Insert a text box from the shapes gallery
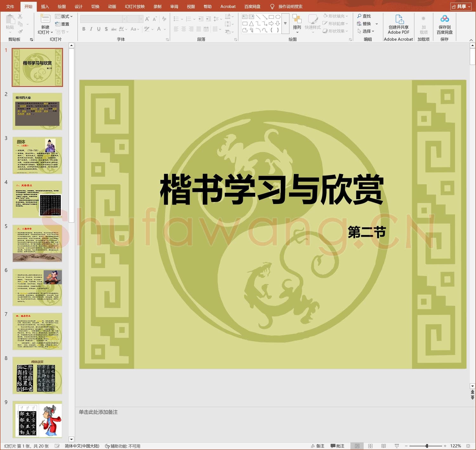Viewport: 476px width, 450px height. (245, 17)
